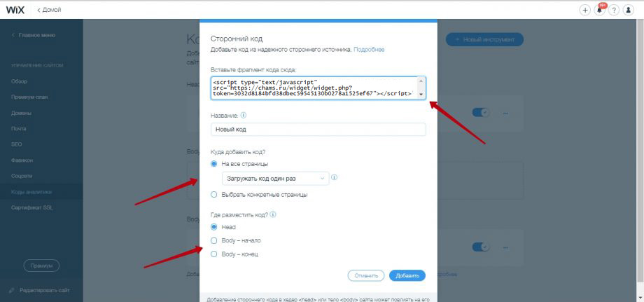This screenshot has width=644, height=302.
Task: Click the Название input field
Action: coord(318,129)
